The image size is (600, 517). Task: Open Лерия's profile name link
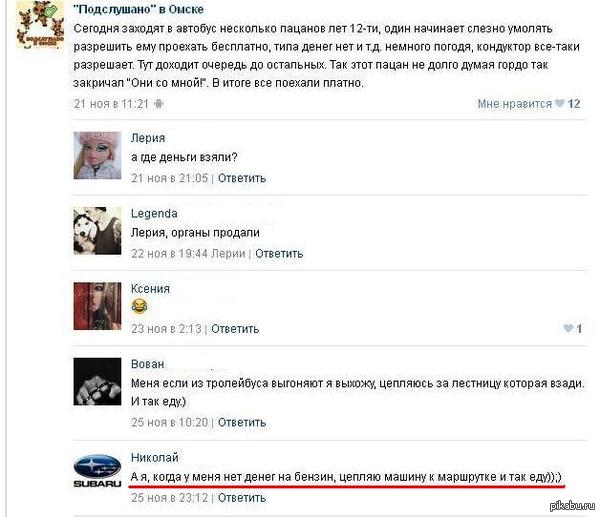coord(148,138)
